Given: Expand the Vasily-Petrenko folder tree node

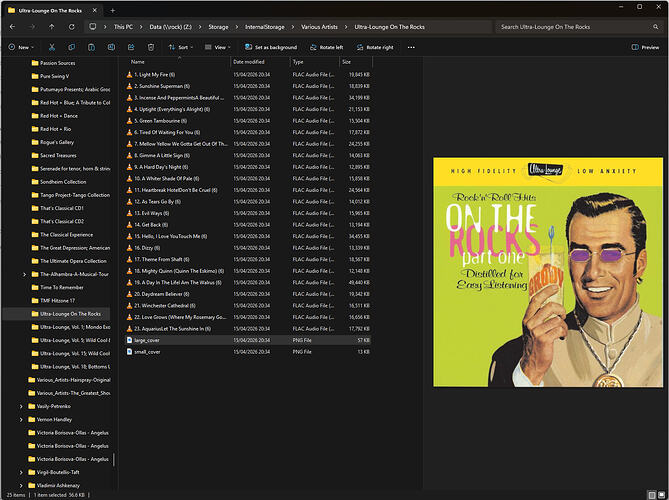Looking at the screenshot, I should (21, 407).
